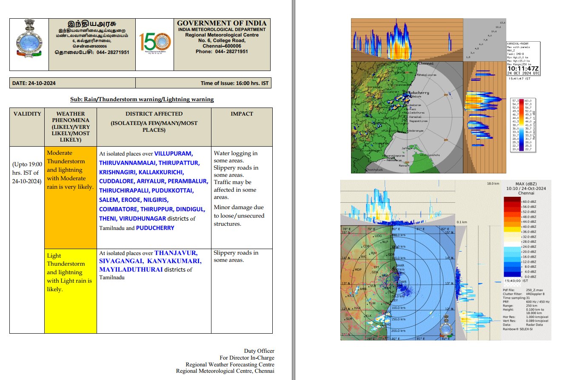Click the IMD emblem logo in the letterhead
The width and height of the screenshot is (588, 380).
pyautogui.click(x=29, y=38)
